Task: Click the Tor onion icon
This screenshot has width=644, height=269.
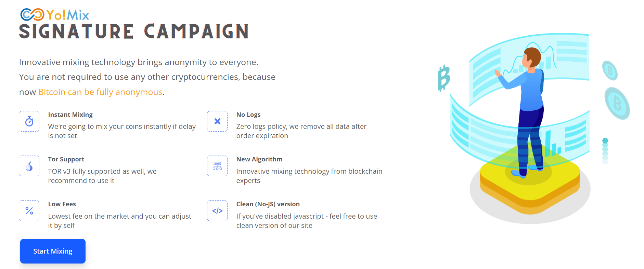Action: pyautogui.click(x=29, y=166)
